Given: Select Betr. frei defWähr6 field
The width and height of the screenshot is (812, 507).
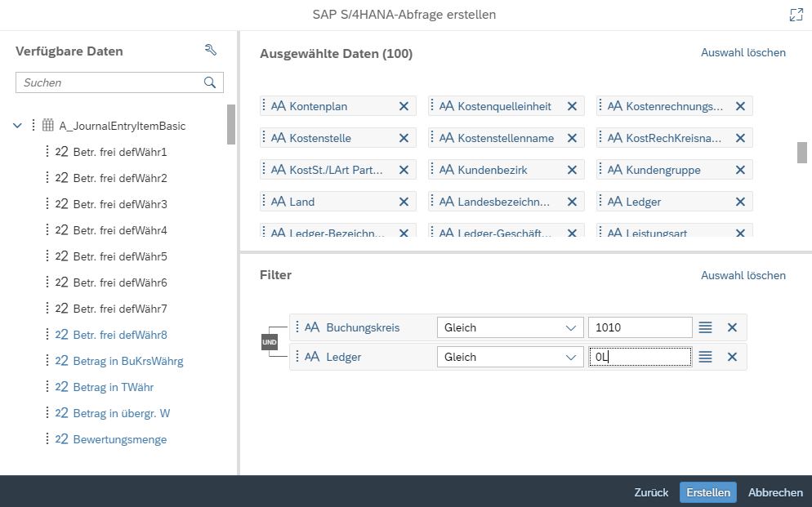Looking at the screenshot, I should [x=120, y=282].
